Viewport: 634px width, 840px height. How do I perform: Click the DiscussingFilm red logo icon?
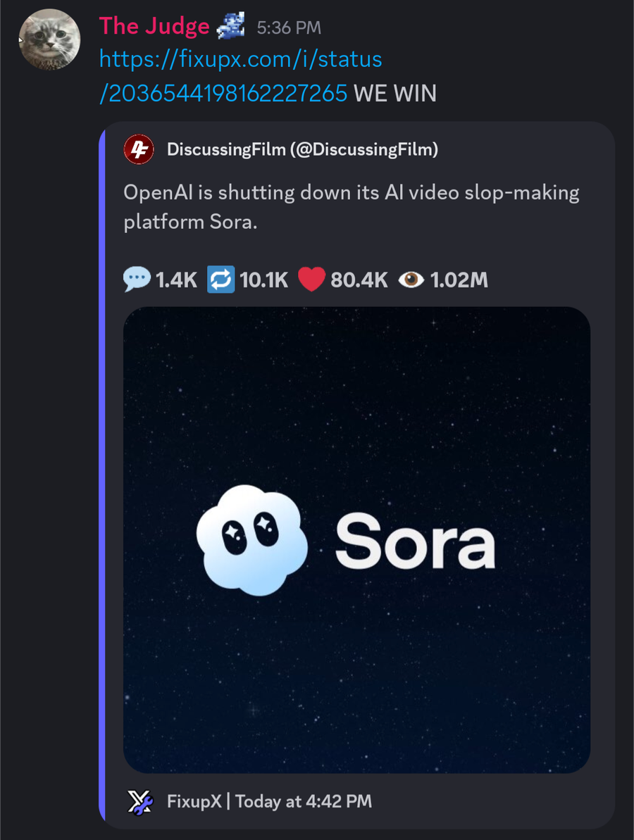(x=139, y=149)
